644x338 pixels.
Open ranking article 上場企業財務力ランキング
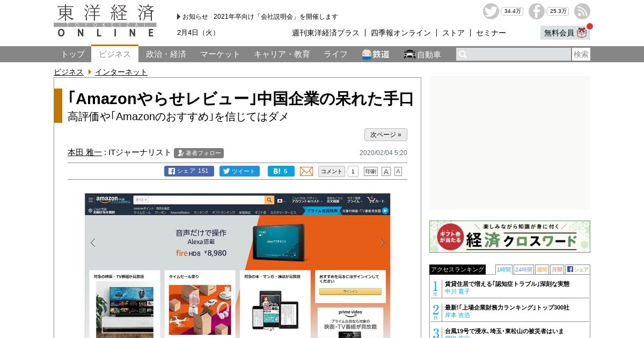point(507,307)
